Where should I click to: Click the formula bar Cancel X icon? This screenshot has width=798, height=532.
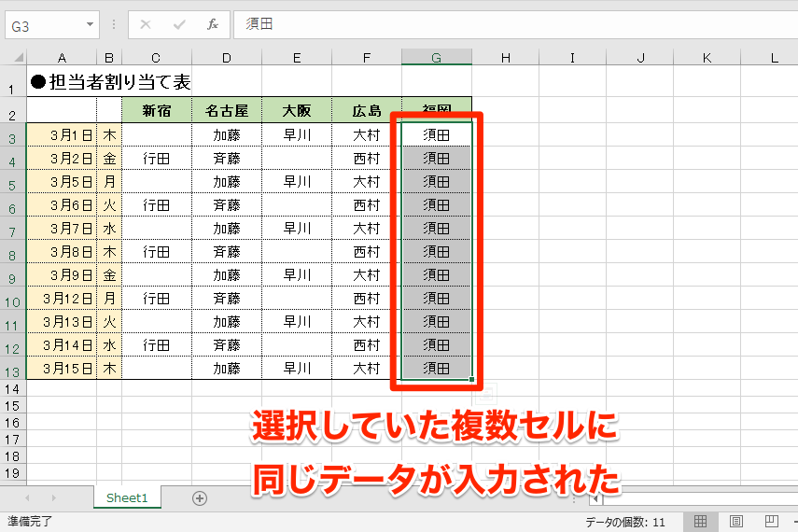click(146, 24)
